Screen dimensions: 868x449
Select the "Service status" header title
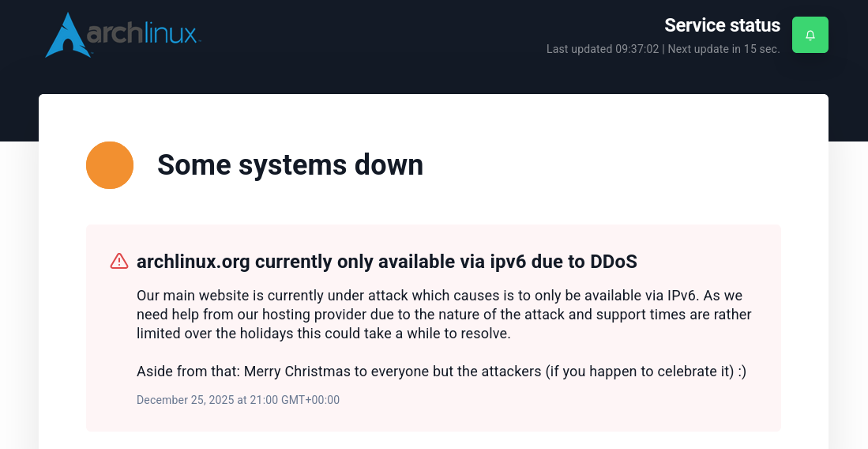pos(722,25)
